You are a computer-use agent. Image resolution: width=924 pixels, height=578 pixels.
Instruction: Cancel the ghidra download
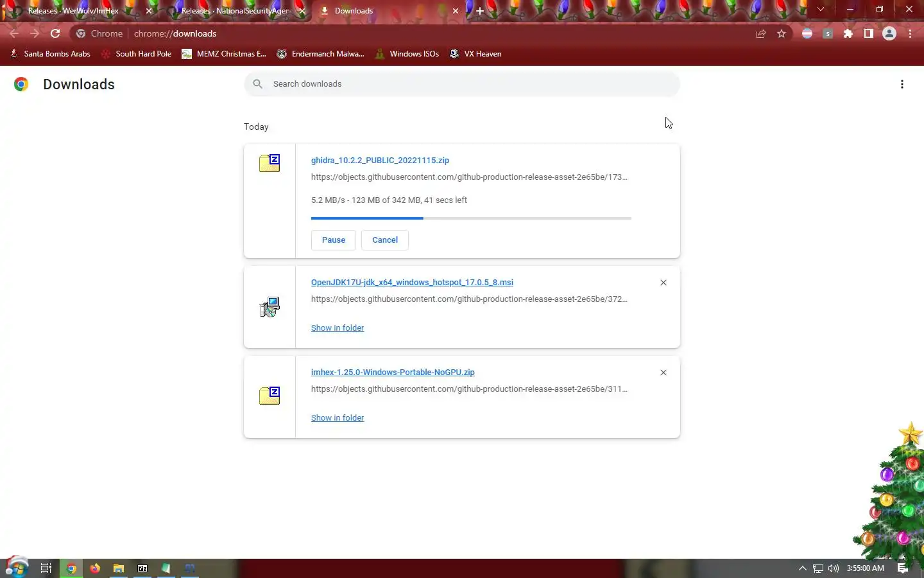coord(385,240)
